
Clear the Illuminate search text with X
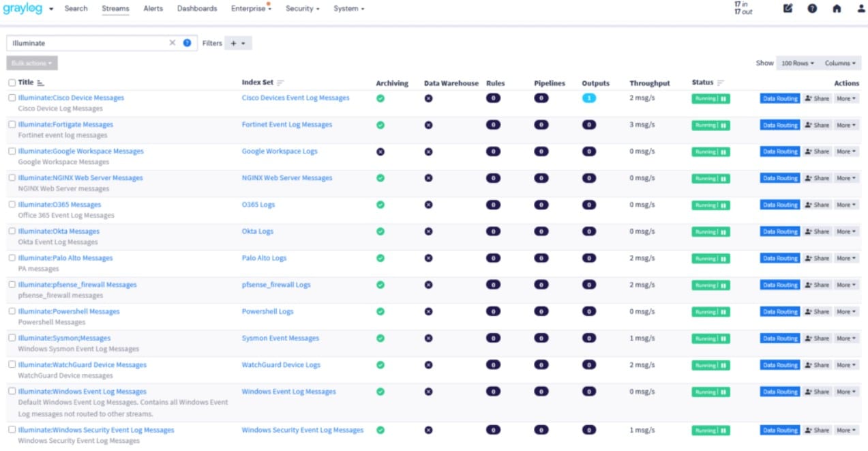[173, 43]
